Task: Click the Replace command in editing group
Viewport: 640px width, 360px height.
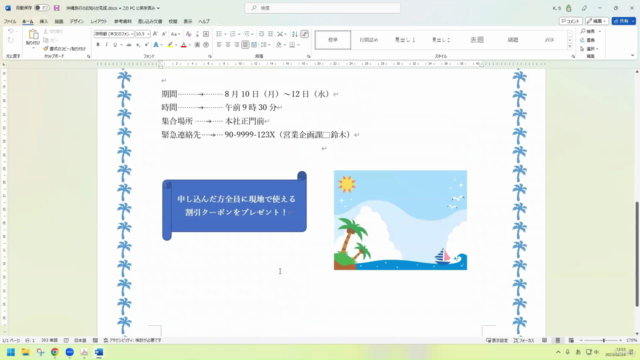Action: coord(588,40)
